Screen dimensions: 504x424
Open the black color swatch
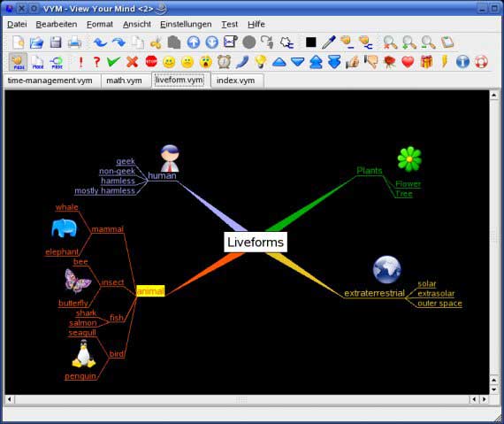[x=311, y=42]
